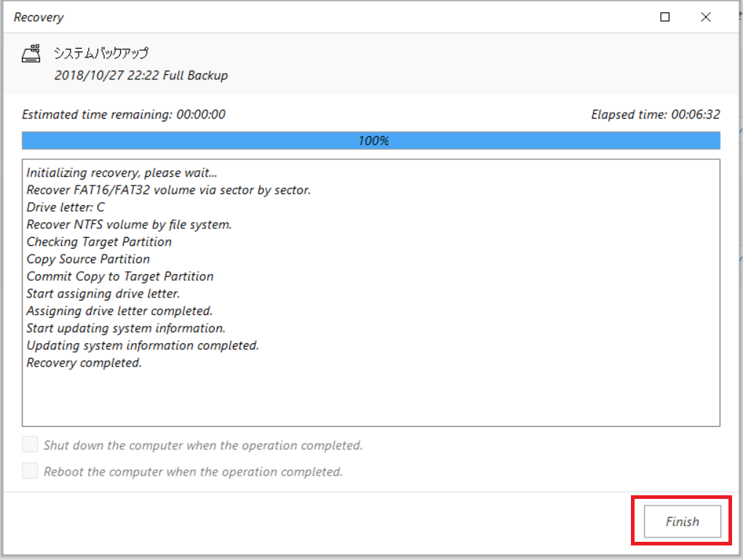This screenshot has width=743, height=560.
Task: Click the Elapsed time readout
Action: pos(656,114)
